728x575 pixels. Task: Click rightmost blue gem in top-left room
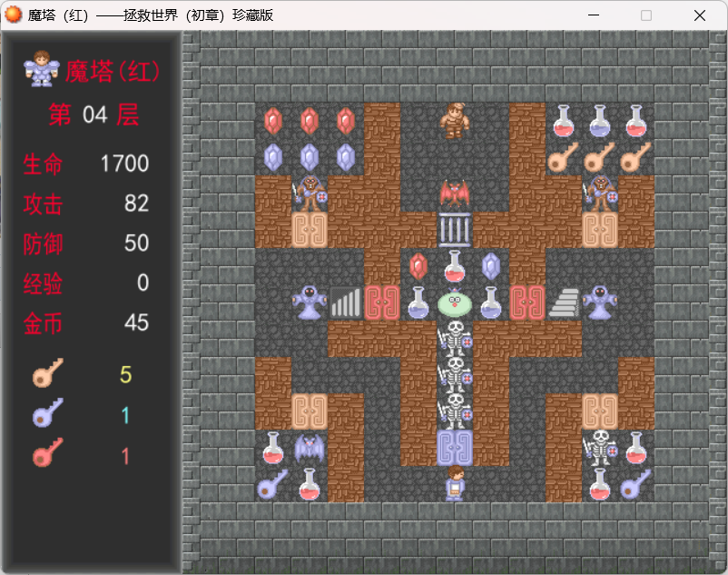click(346, 157)
